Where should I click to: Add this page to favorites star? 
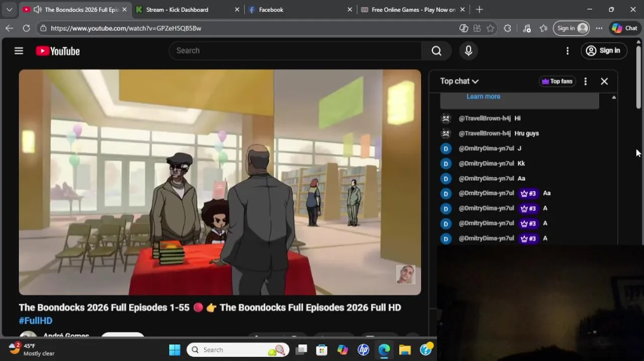(491, 28)
